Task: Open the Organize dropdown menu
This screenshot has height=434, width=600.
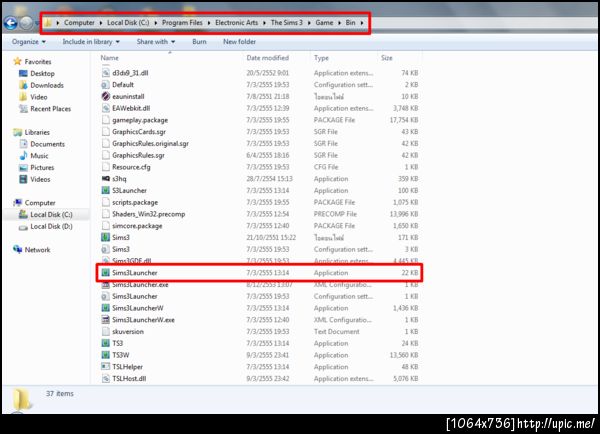Action: pyautogui.click(x=29, y=42)
